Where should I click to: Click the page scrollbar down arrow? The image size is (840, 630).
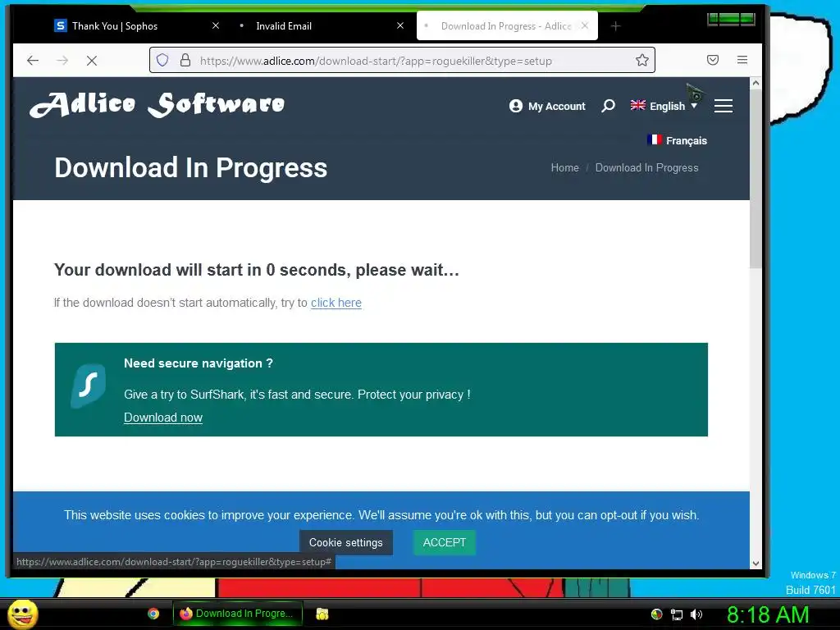(756, 563)
